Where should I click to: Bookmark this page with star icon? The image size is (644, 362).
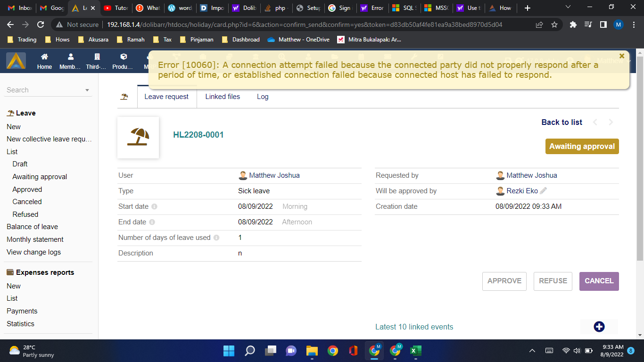tap(554, 25)
